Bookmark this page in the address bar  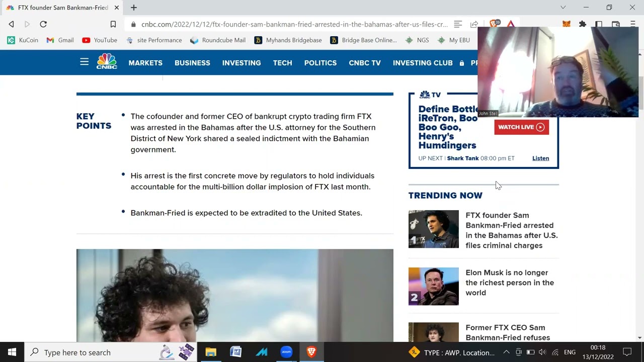[113, 24]
